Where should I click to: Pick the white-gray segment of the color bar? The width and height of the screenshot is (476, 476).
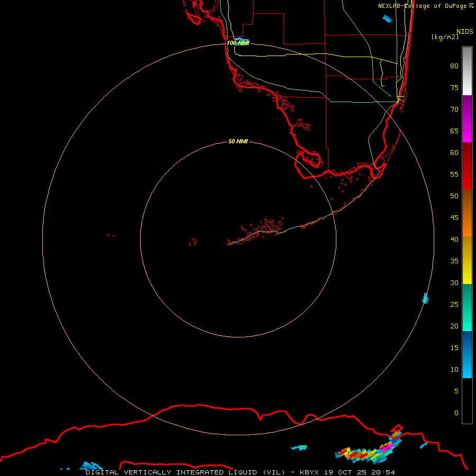[x=467, y=71]
